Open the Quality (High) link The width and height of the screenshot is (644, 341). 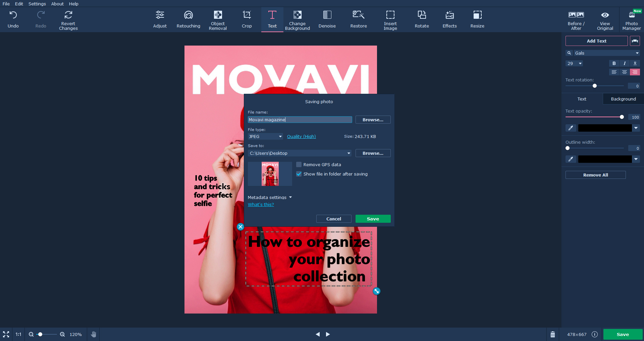[302, 136]
